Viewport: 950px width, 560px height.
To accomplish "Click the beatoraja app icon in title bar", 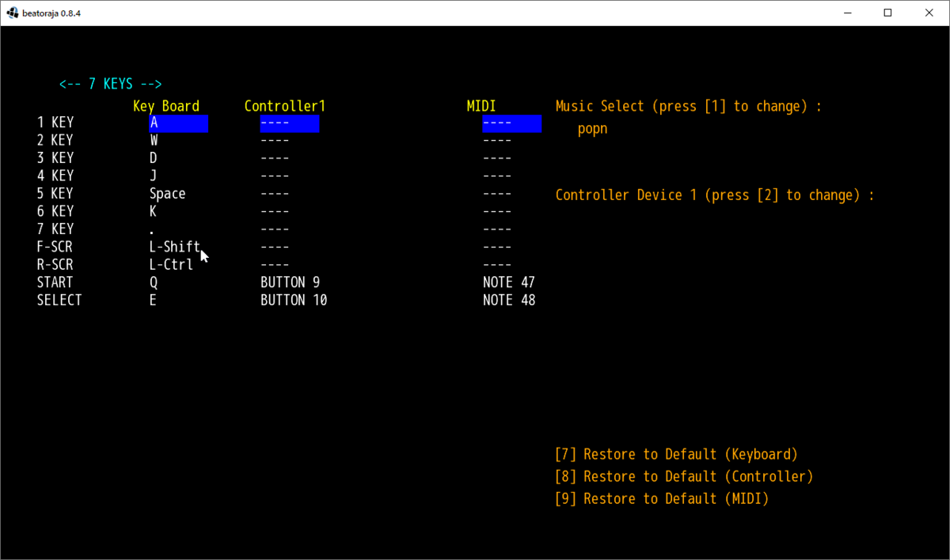I will pos(12,13).
